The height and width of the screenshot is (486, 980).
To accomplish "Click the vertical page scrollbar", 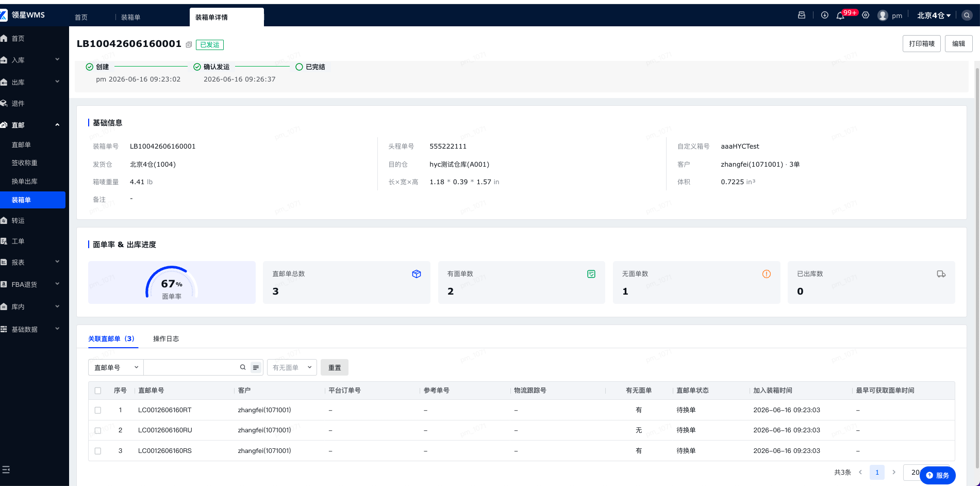I will [977, 268].
